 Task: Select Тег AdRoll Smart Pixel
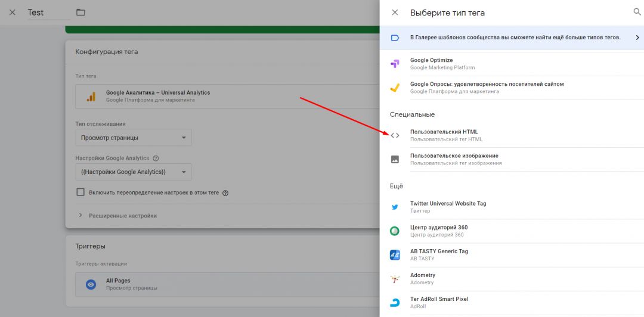[512, 303]
